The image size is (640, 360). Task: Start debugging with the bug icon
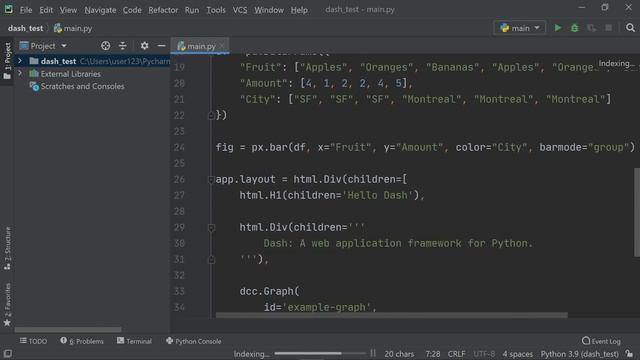pos(574,28)
